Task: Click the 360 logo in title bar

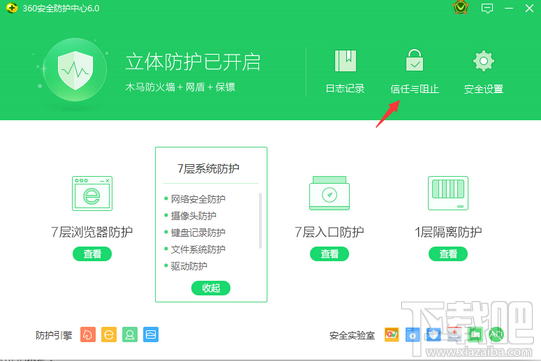Action: (12, 8)
